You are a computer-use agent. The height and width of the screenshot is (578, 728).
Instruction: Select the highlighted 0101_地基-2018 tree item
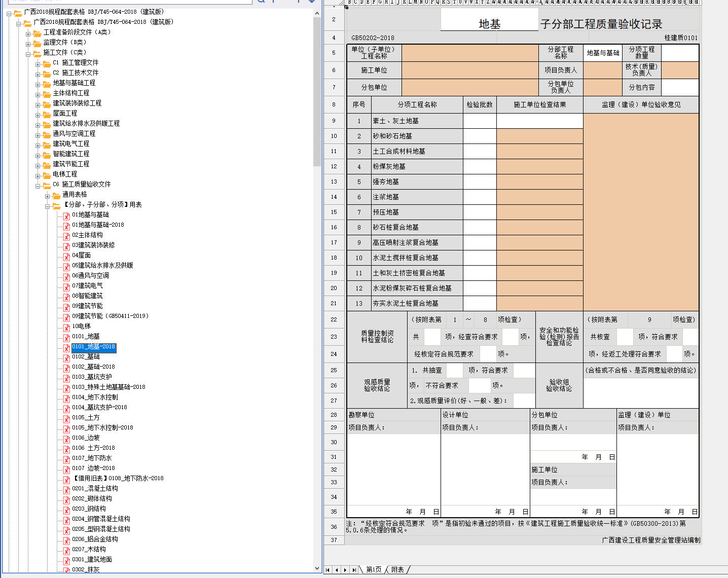point(94,347)
